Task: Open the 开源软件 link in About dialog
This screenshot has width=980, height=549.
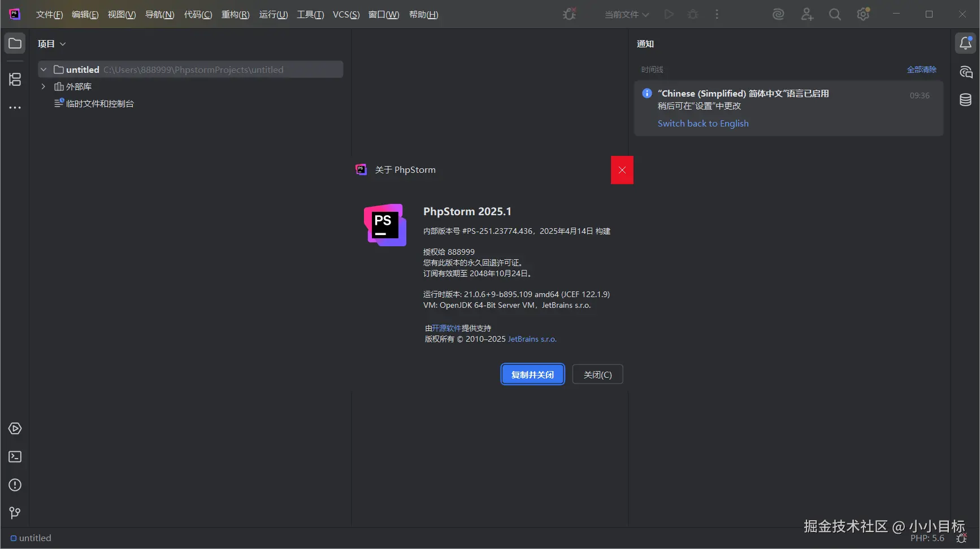Action: click(446, 328)
